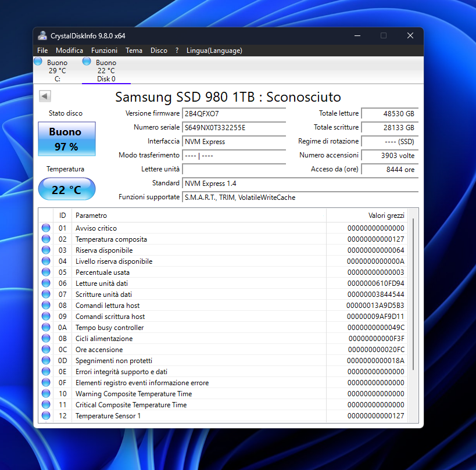This screenshot has width=476, height=470.
Task: Open the Funzioni menu
Action: [x=104, y=51]
